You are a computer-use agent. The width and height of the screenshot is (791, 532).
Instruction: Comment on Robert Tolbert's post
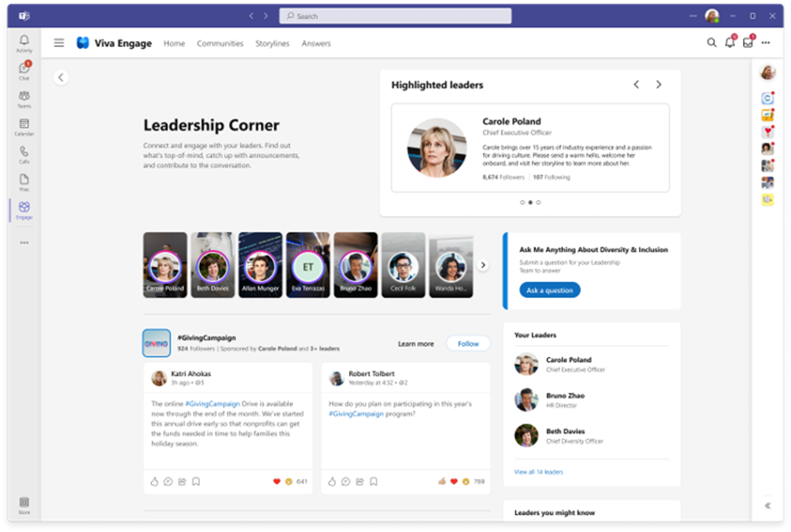pyautogui.click(x=346, y=481)
